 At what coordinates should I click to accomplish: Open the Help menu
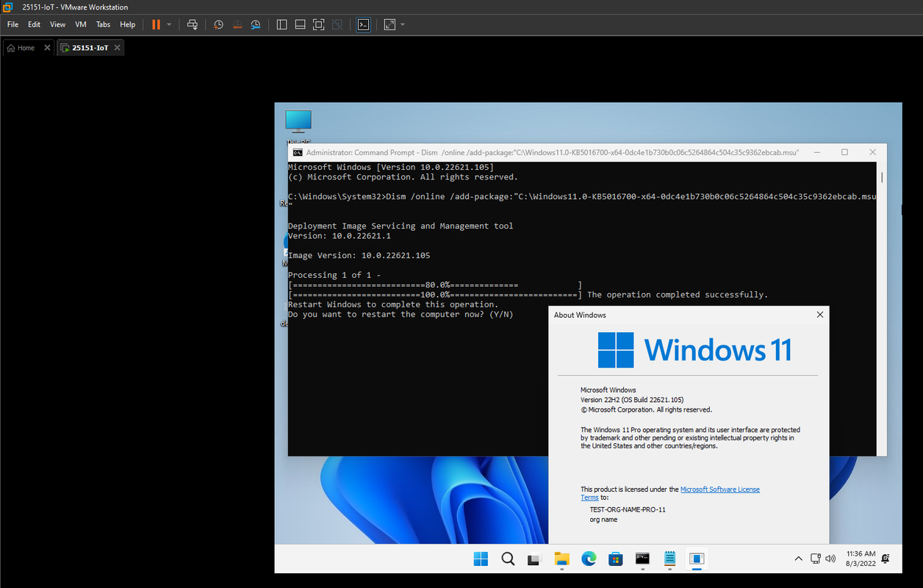(x=128, y=24)
